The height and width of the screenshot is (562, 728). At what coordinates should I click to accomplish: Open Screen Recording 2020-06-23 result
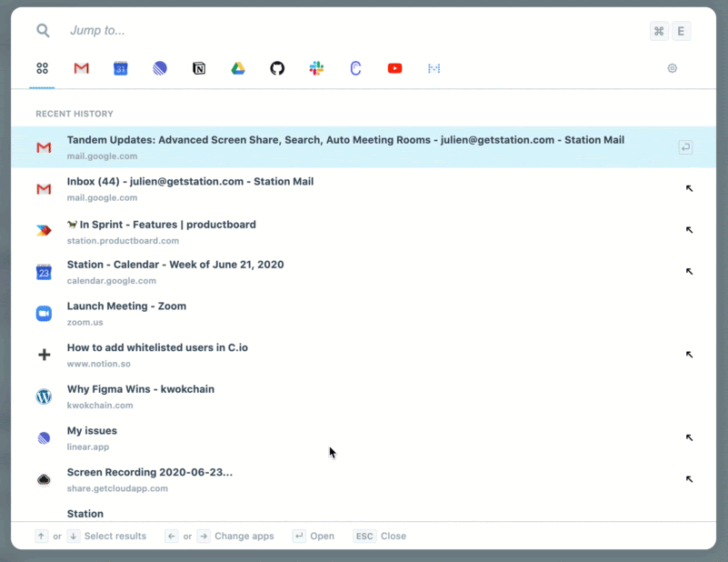[x=364, y=480]
